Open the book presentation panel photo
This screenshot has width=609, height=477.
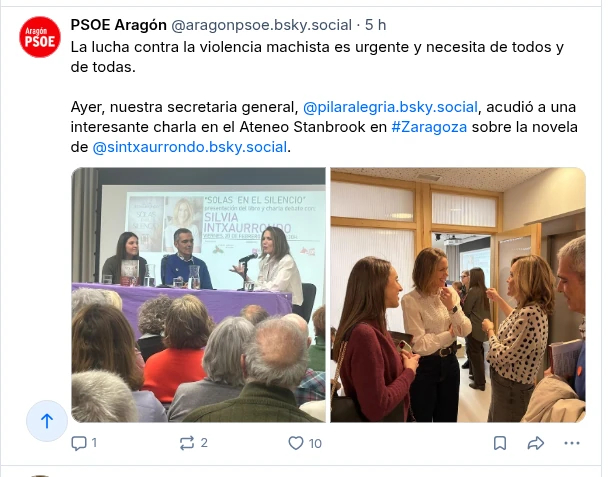198,295
